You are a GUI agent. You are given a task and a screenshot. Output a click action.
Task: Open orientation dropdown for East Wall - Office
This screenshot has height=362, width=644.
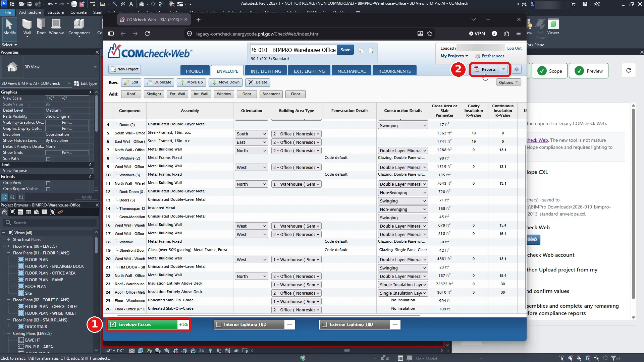pyautogui.click(x=251, y=142)
